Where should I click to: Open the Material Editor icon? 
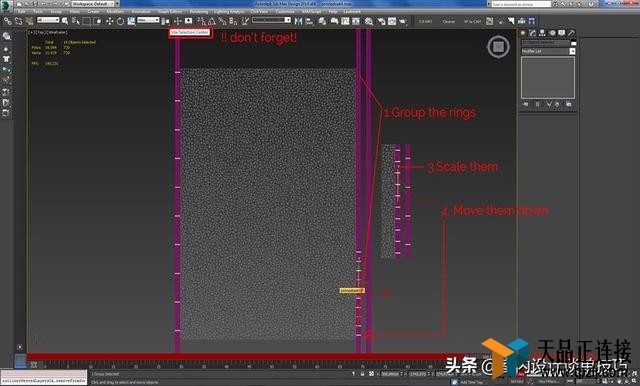pyautogui.click(x=369, y=21)
